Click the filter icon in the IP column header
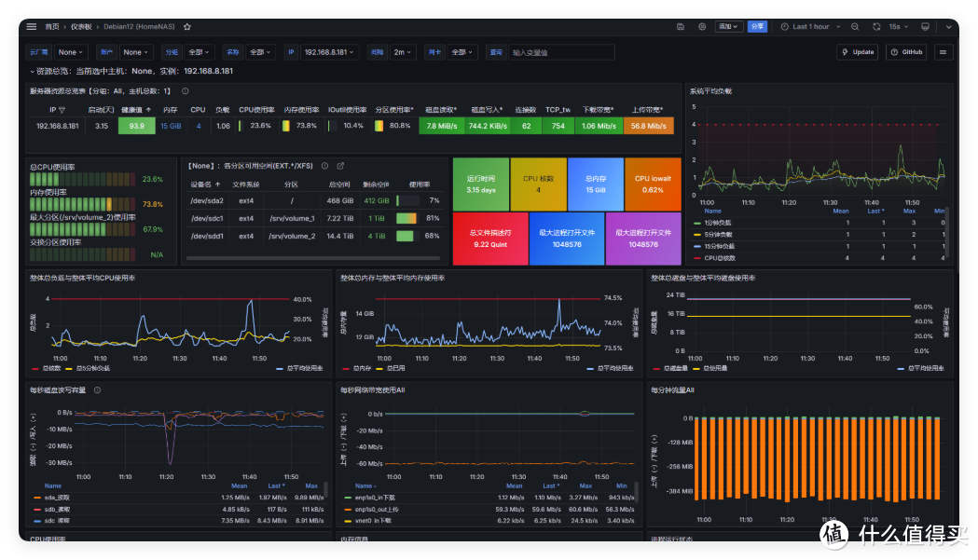 point(62,110)
